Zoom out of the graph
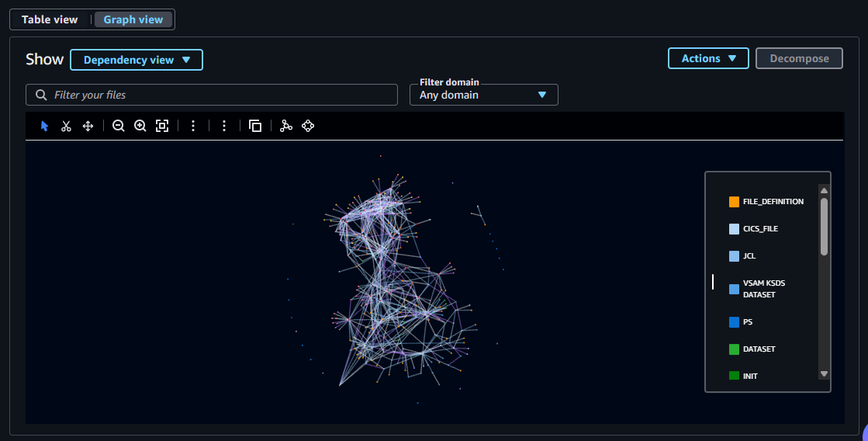 [119, 127]
